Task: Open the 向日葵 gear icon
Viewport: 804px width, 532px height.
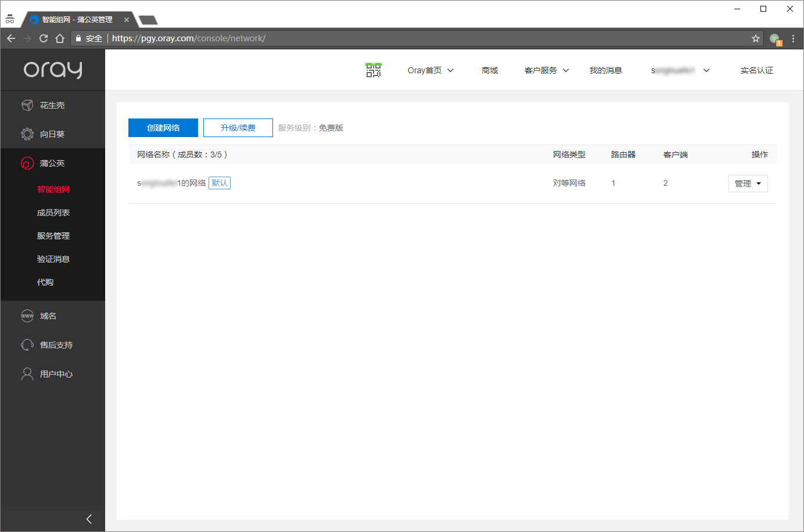Action: [x=27, y=134]
